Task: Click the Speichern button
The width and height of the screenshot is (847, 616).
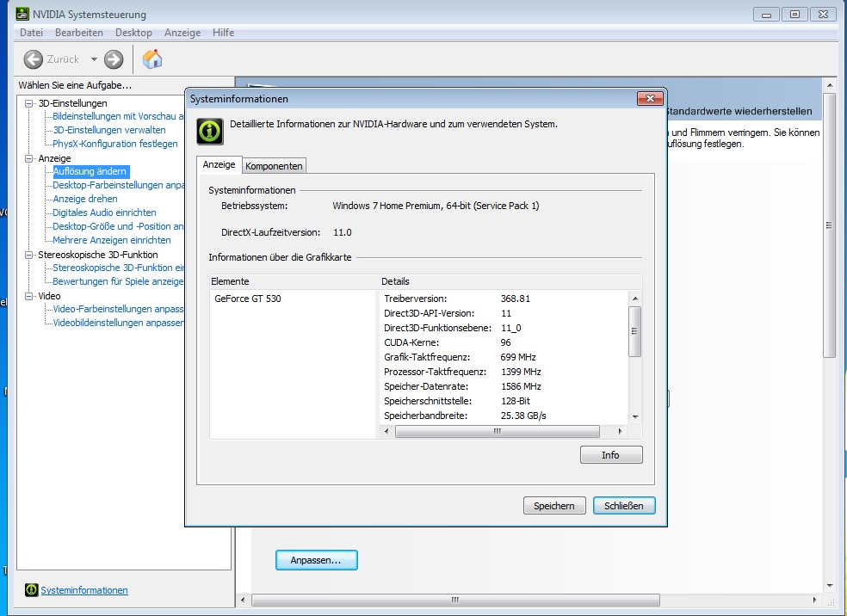Action: coord(554,506)
